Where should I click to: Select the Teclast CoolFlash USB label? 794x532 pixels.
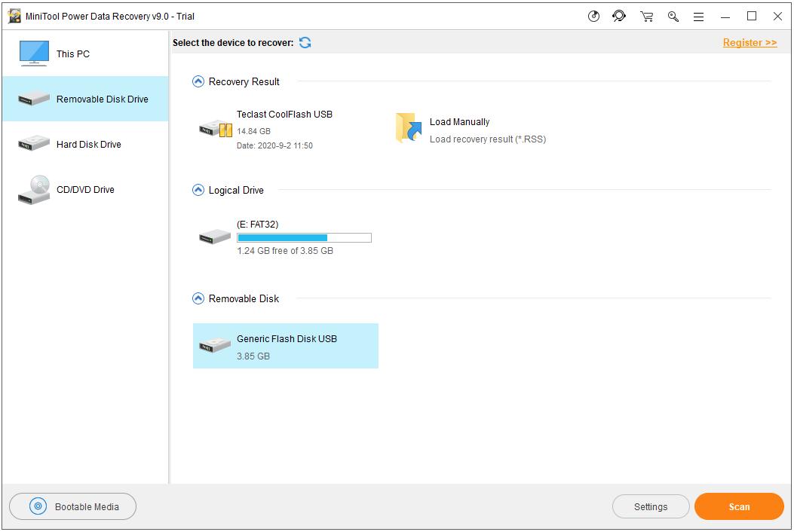pyautogui.click(x=284, y=115)
